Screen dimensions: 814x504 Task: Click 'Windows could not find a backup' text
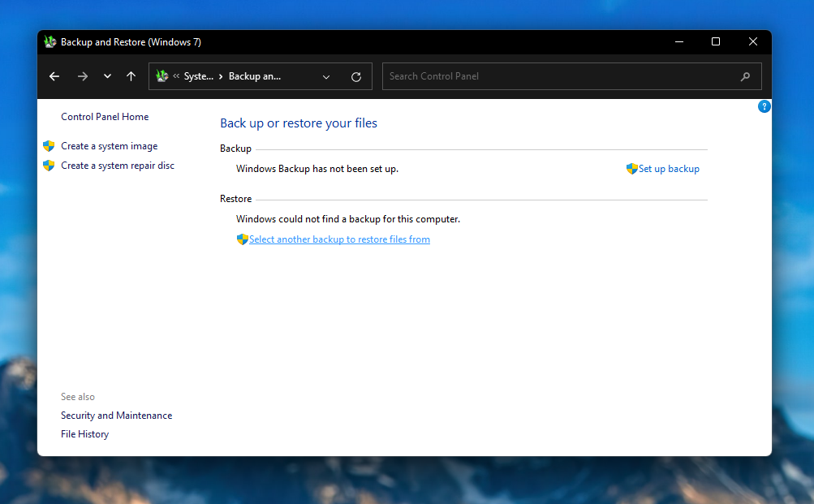point(348,219)
